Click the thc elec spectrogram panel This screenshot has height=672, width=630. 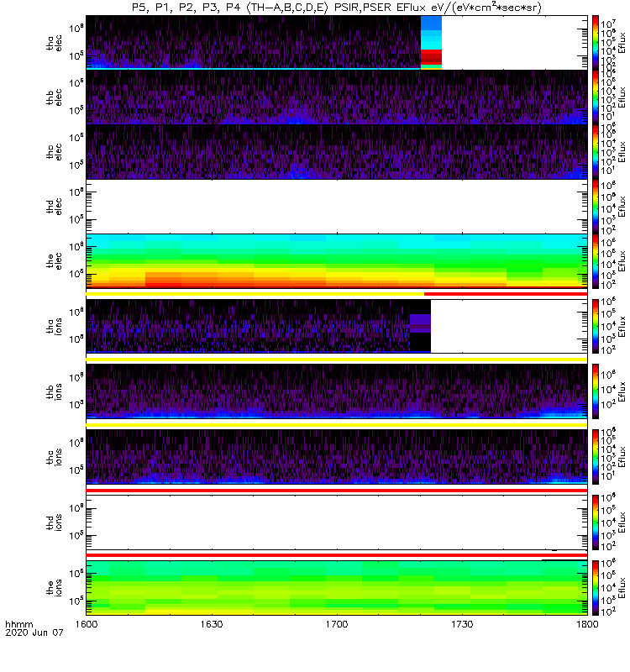[337, 152]
